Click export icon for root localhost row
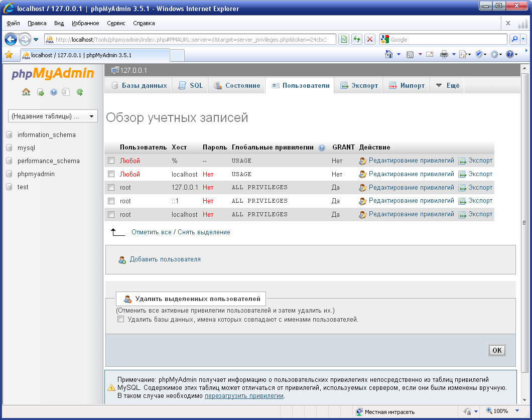Screen dimensions: 532x420 click(x=462, y=214)
